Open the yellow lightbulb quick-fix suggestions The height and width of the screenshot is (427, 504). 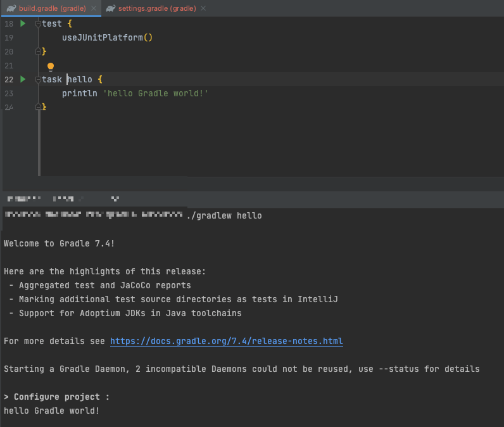click(51, 67)
